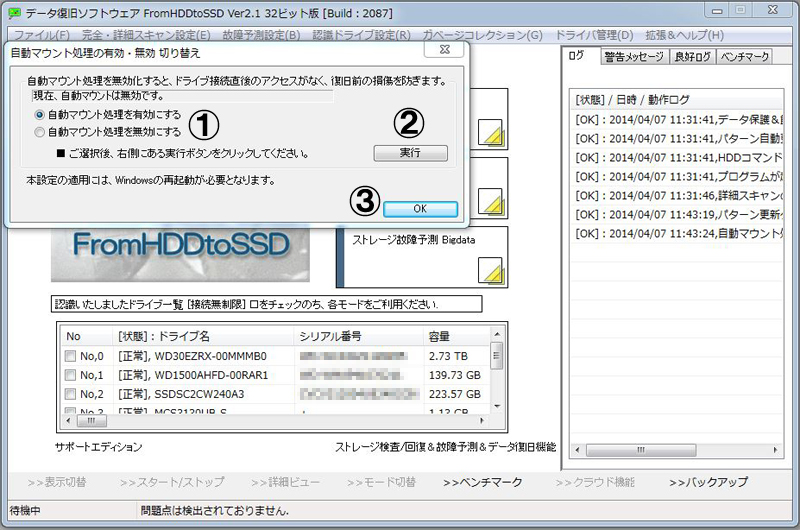This screenshot has width=800, height=530.
Task: Click the 2.73 TB capacity cell
Action: (x=448, y=356)
